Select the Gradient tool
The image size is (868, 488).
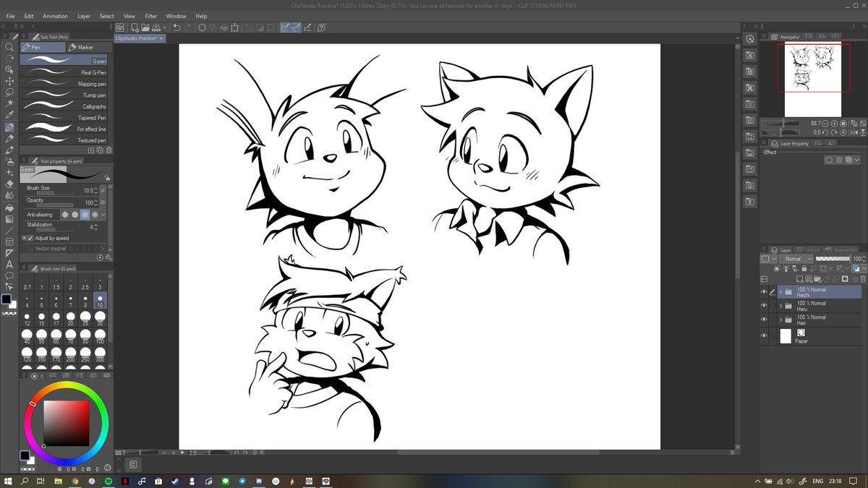[x=9, y=219]
